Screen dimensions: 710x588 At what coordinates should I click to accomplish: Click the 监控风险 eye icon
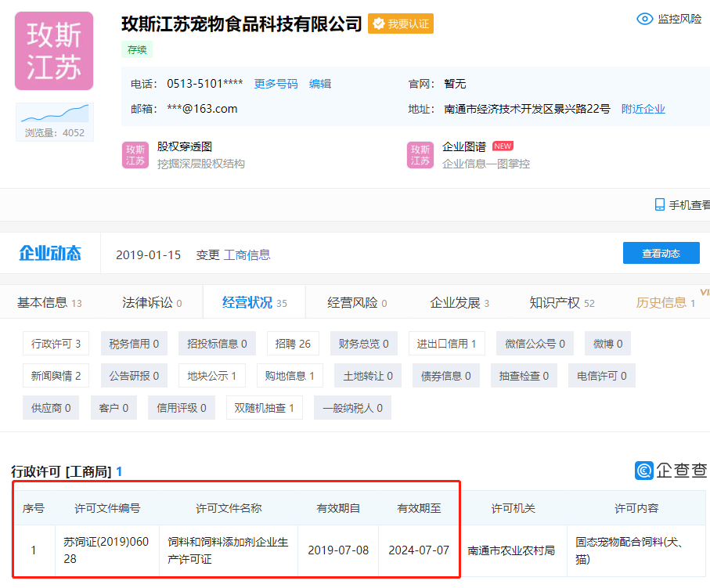[644, 19]
